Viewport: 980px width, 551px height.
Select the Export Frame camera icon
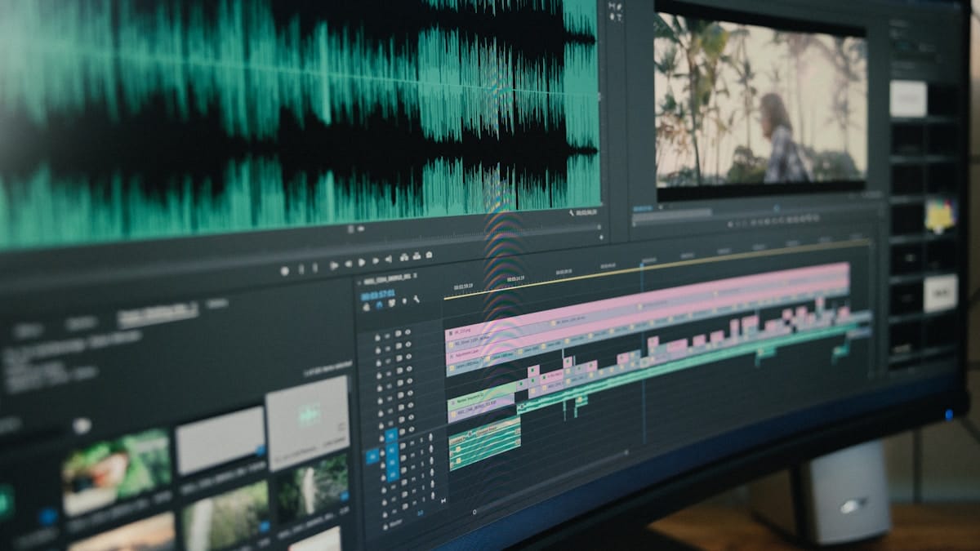point(428,254)
